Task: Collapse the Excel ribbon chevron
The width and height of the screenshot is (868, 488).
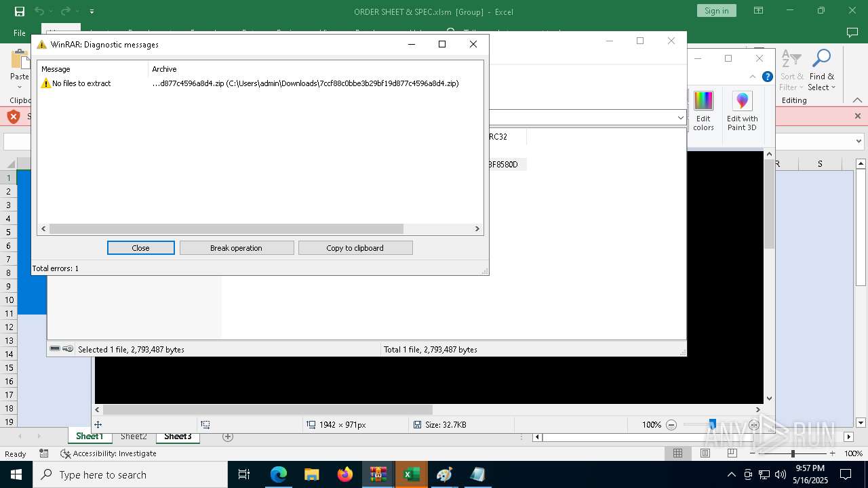Action: (857, 100)
